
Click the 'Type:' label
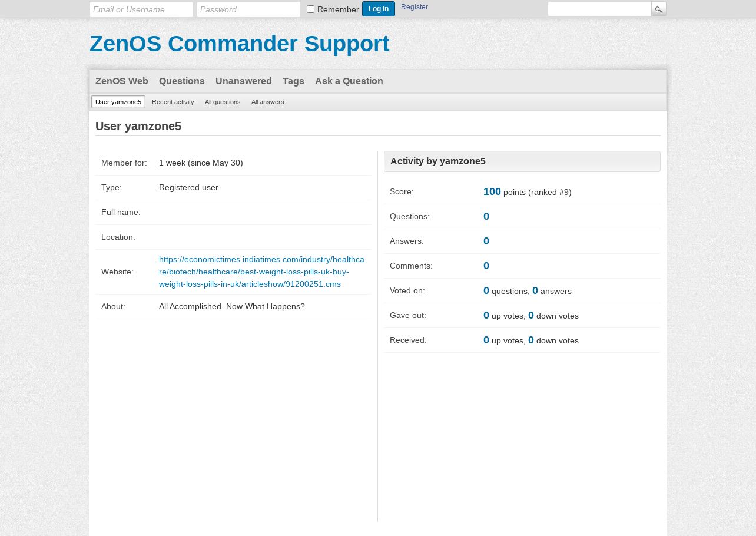[x=111, y=187]
